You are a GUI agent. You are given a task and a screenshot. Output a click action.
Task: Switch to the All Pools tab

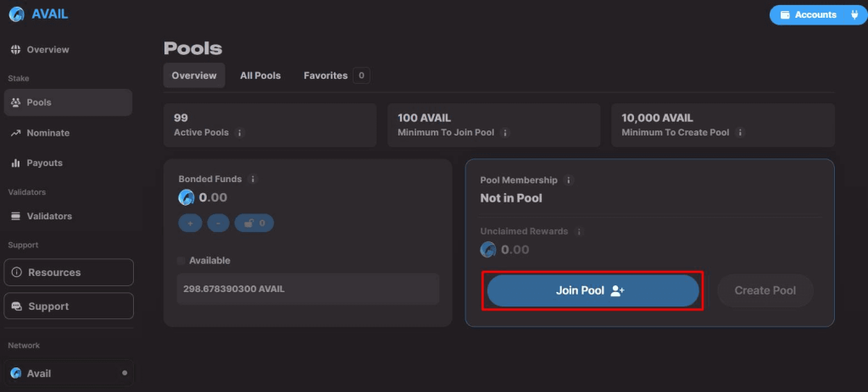point(260,75)
